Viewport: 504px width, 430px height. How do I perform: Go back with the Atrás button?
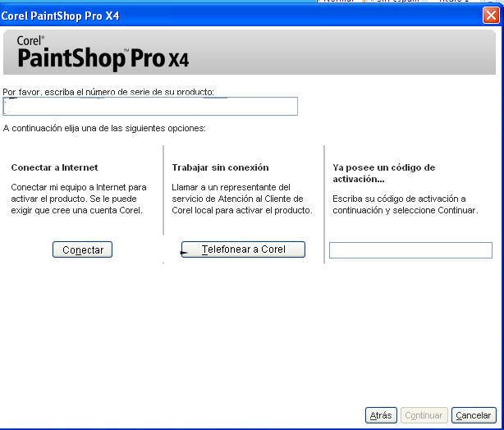tap(381, 415)
